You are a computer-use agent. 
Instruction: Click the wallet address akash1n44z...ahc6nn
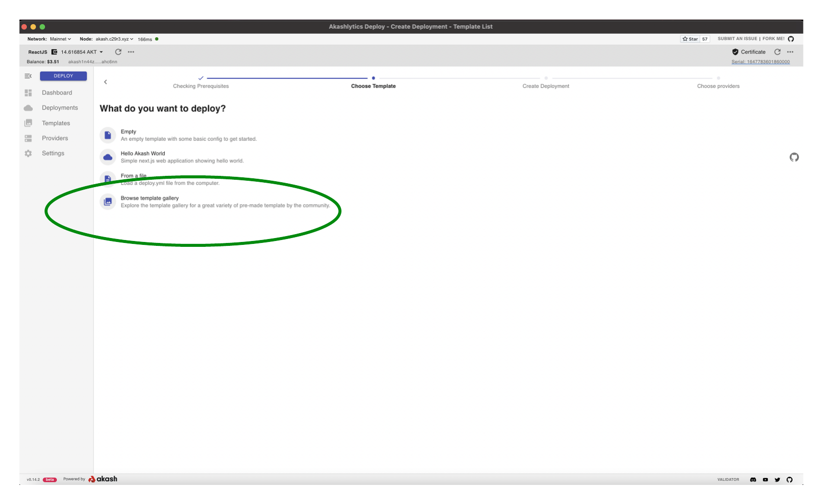(93, 62)
